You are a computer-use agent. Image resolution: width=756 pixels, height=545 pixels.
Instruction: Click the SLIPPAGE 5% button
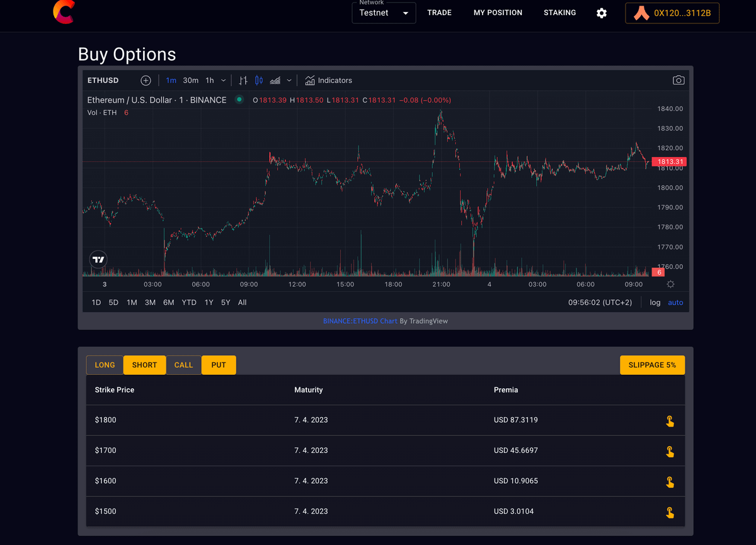(652, 365)
